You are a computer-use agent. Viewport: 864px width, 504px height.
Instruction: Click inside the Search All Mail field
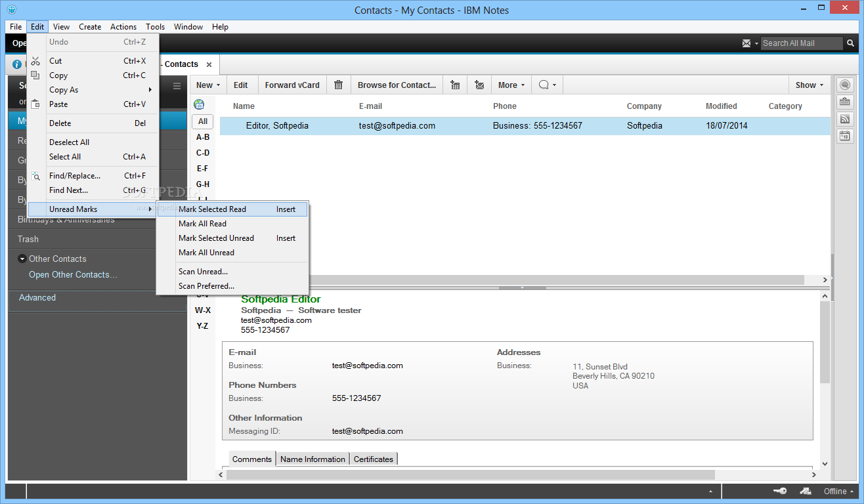pyautogui.click(x=801, y=43)
